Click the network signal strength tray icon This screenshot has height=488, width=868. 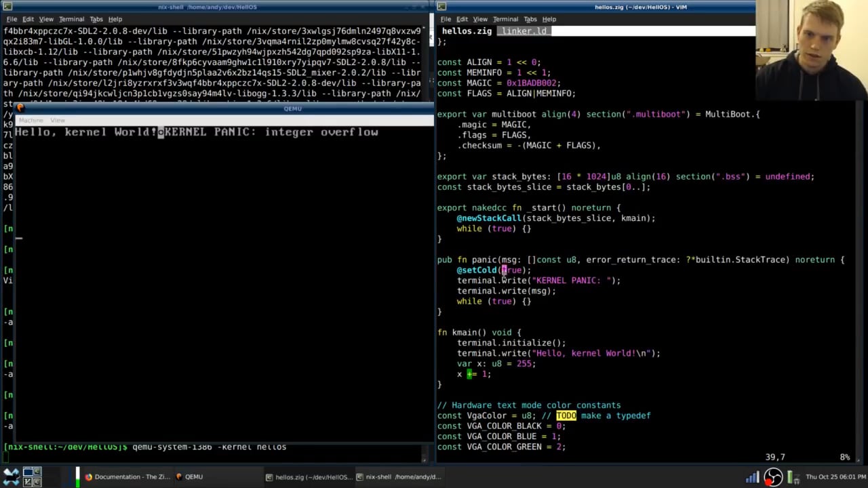pyautogui.click(x=753, y=476)
